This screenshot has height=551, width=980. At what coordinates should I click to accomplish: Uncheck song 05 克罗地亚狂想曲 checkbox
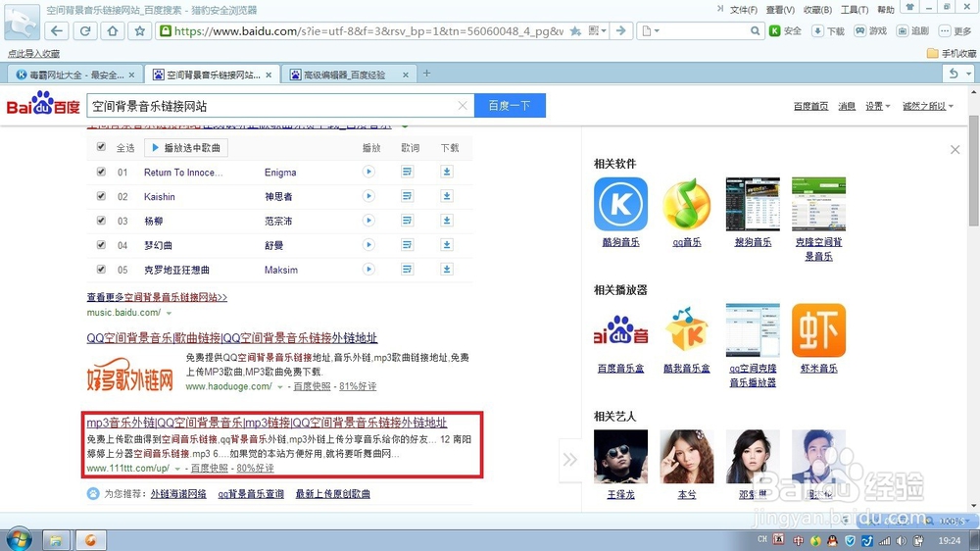click(x=101, y=269)
